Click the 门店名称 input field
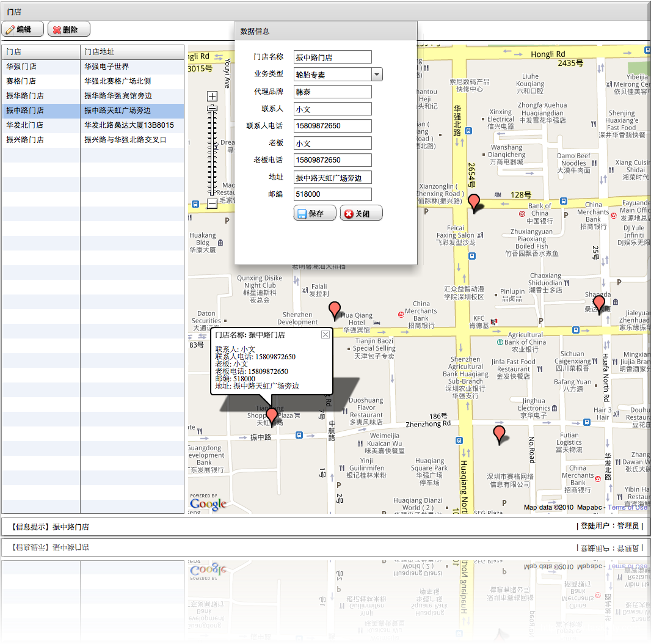This screenshot has width=651, height=644. point(333,57)
